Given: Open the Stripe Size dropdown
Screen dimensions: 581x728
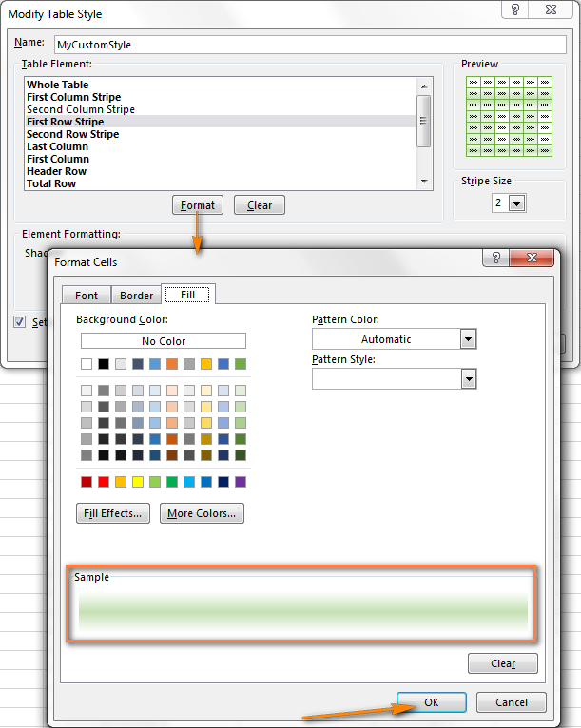Looking at the screenshot, I should 516,203.
